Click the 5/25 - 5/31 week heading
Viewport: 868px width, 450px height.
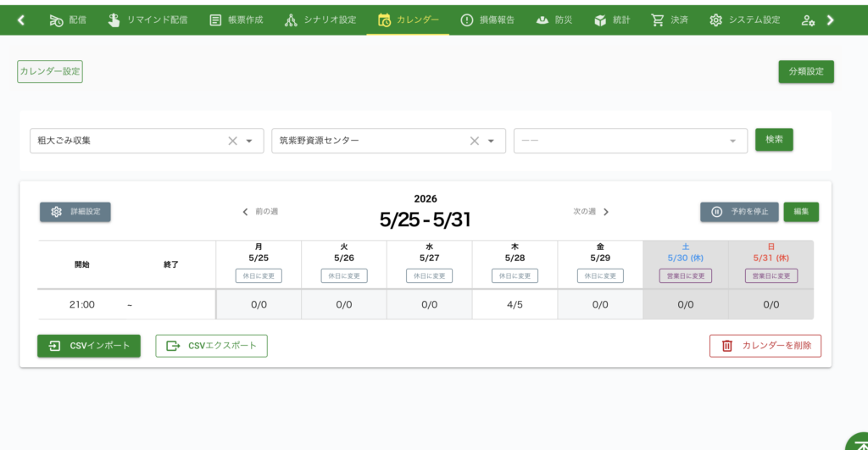426,220
